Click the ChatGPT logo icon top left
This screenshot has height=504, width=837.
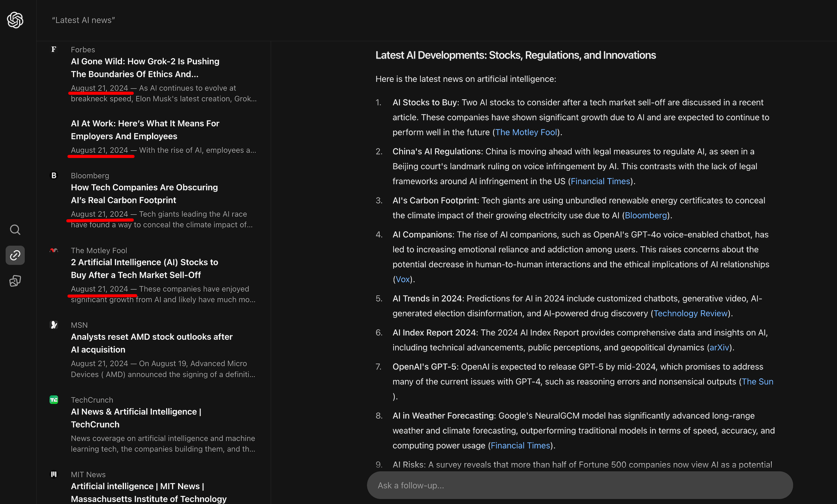coord(16,20)
